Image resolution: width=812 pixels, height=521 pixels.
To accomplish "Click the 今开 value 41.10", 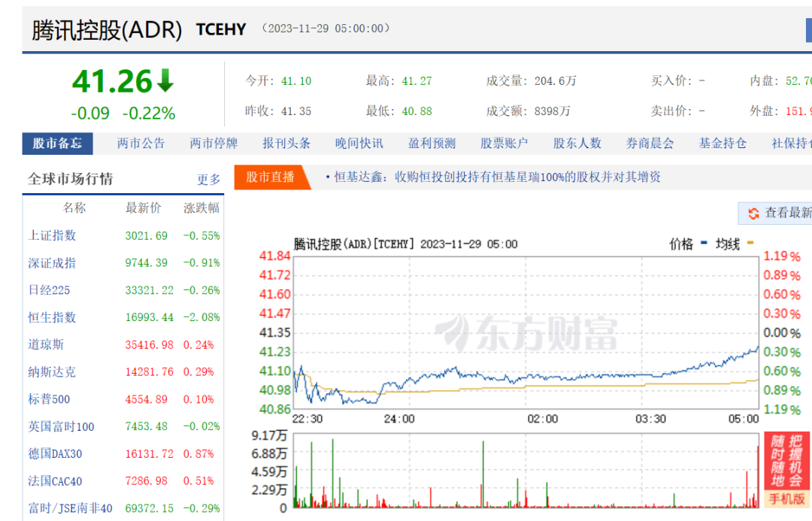I will 296,81.
